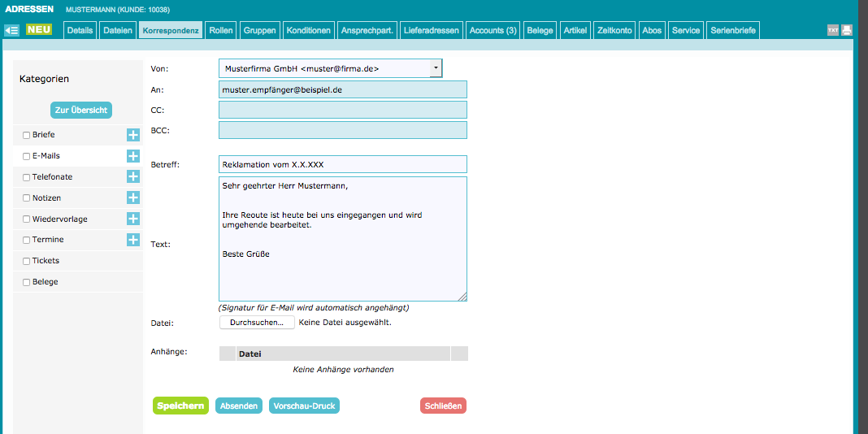Screen dimensions: 868x434
Task: Add new Telefonate entry with plus icon
Action: pos(132,176)
